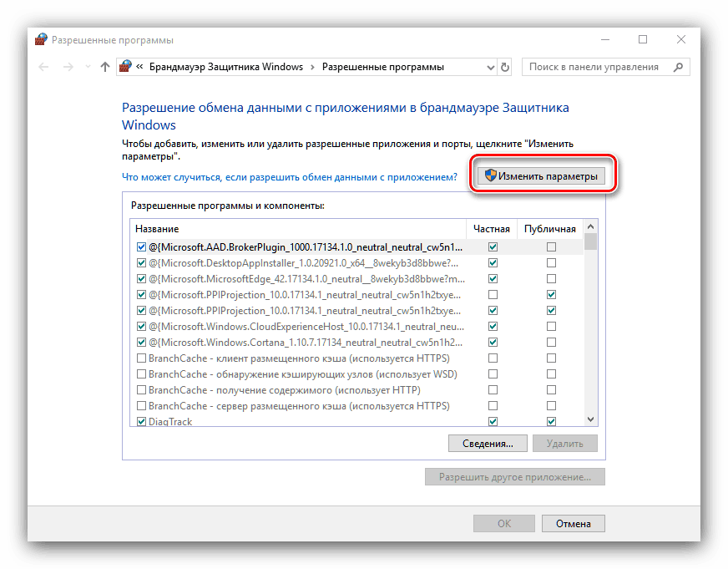Click the Forward navigation arrow
Viewport: 728px width, 569px height.
pos(68,68)
